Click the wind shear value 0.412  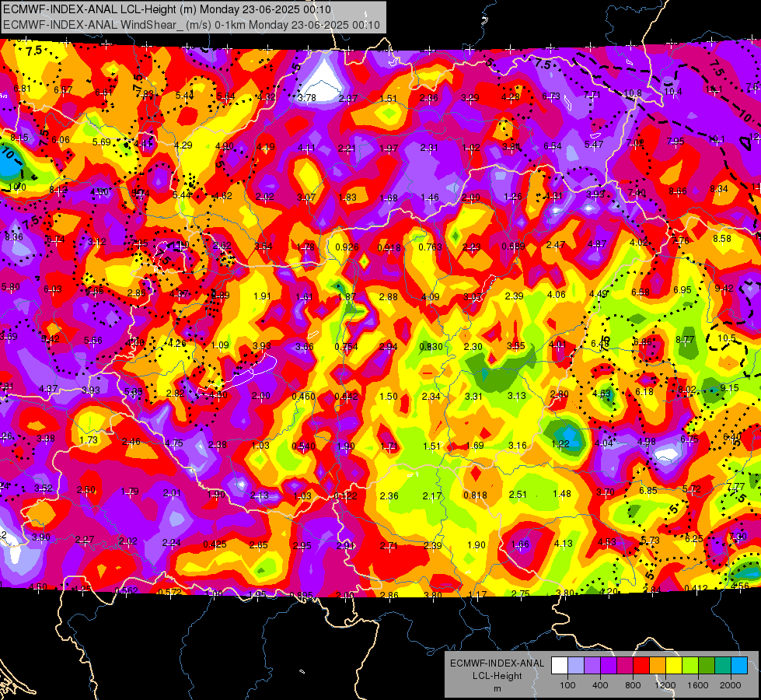(696, 589)
